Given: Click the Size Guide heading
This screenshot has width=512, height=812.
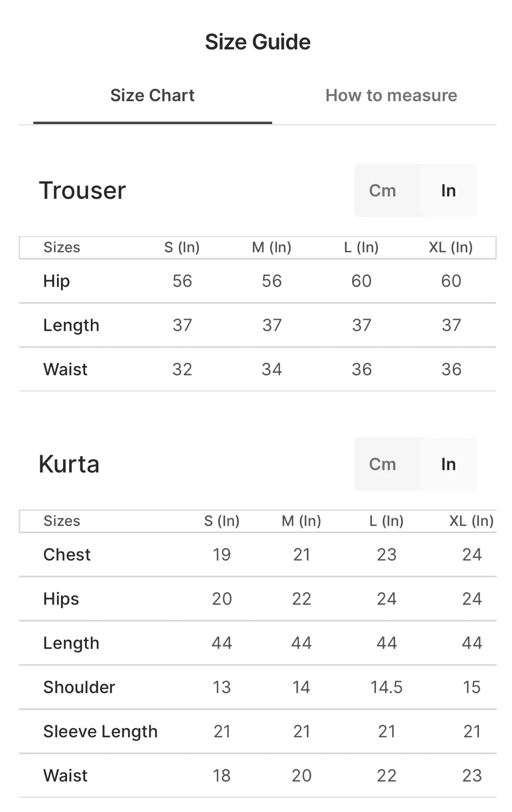Looking at the screenshot, I should 258,42.
